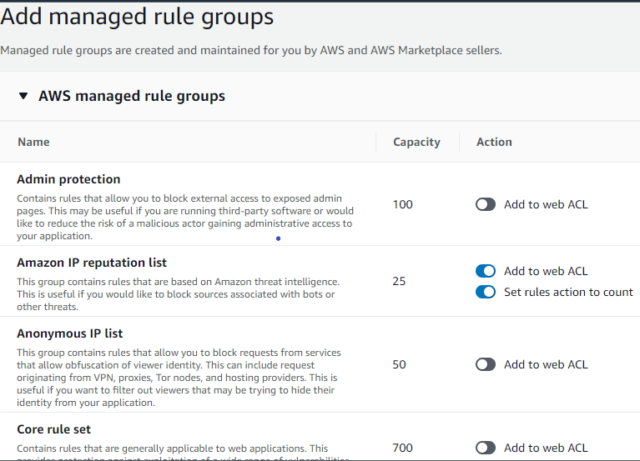Click the Add managed rule groups page heading
Screen dimensions: 640x461
pos(137,17)
